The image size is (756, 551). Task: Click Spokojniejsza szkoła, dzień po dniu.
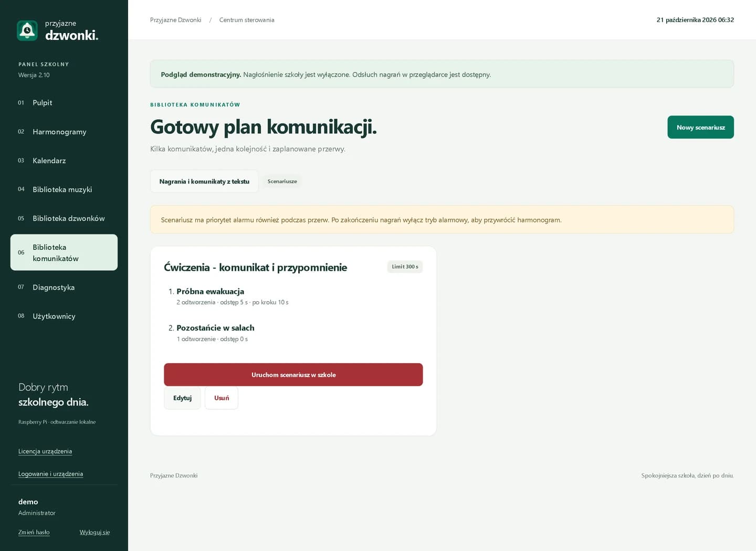[687, 475]
